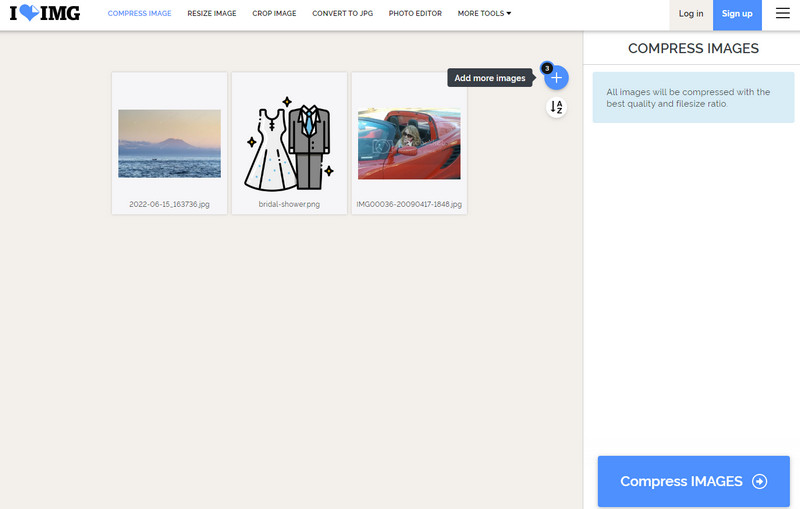Select the bridal-shower dress and suit thumbnail

(289, 143)
